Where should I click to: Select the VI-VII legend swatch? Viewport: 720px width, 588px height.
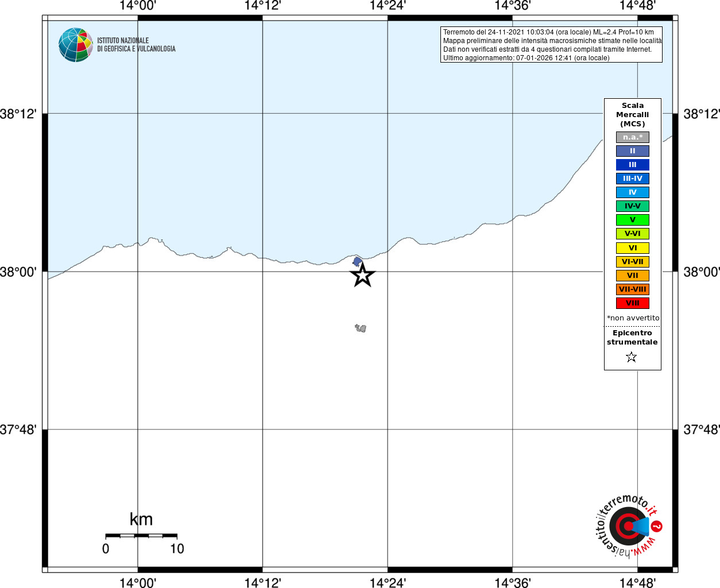pyautogui.click(x=633, y=262)
